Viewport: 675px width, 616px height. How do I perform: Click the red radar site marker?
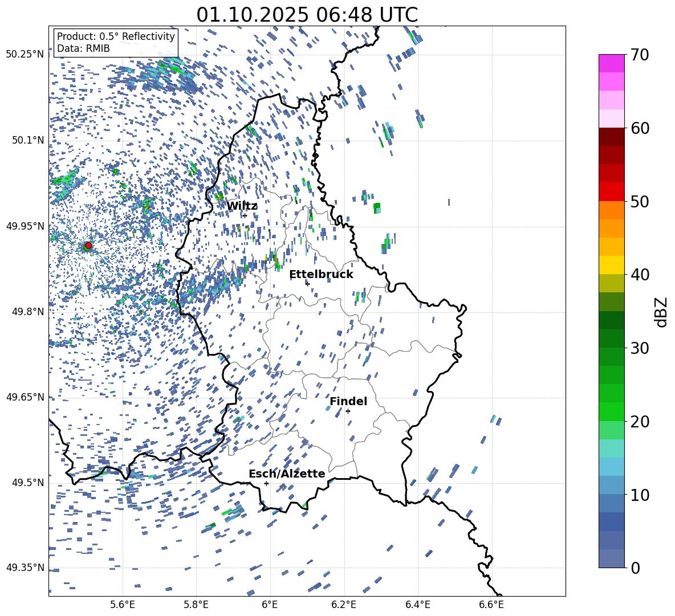[88, 246]
